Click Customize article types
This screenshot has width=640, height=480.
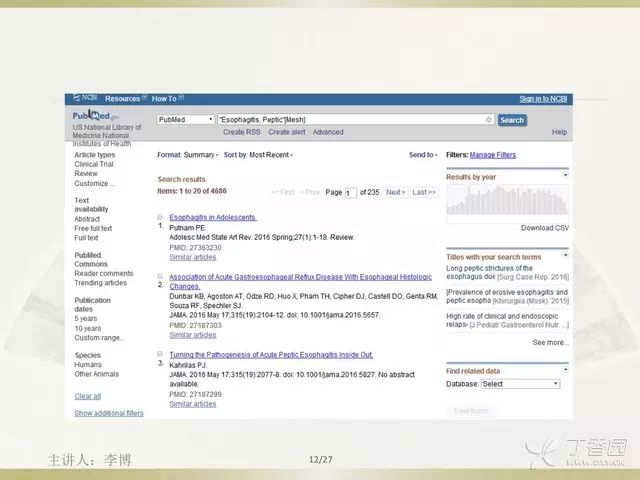click(x=95, y=183)
